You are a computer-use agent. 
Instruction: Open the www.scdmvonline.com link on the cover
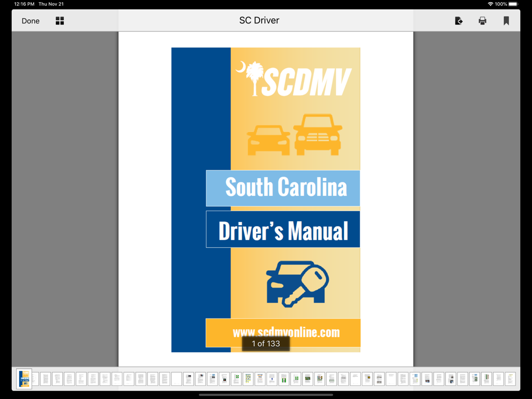click(286, 332)
